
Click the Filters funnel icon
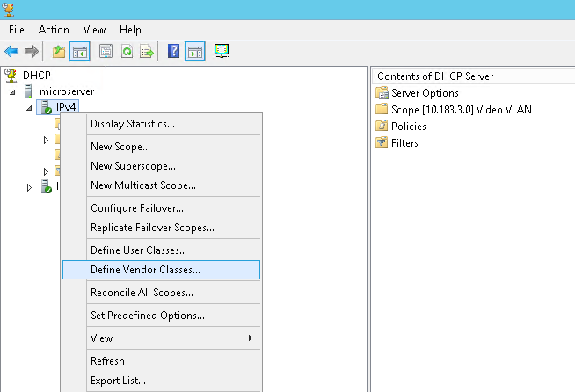click(382, 142)
